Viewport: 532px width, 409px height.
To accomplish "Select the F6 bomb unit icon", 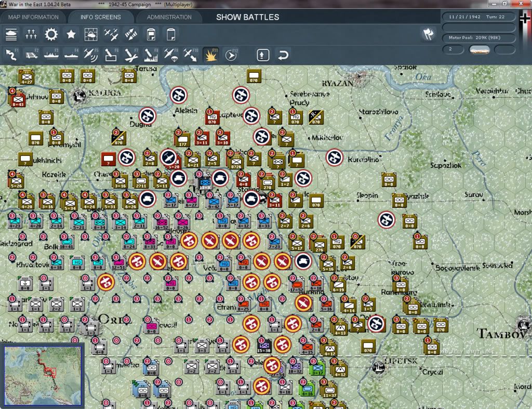I will 111,55.
